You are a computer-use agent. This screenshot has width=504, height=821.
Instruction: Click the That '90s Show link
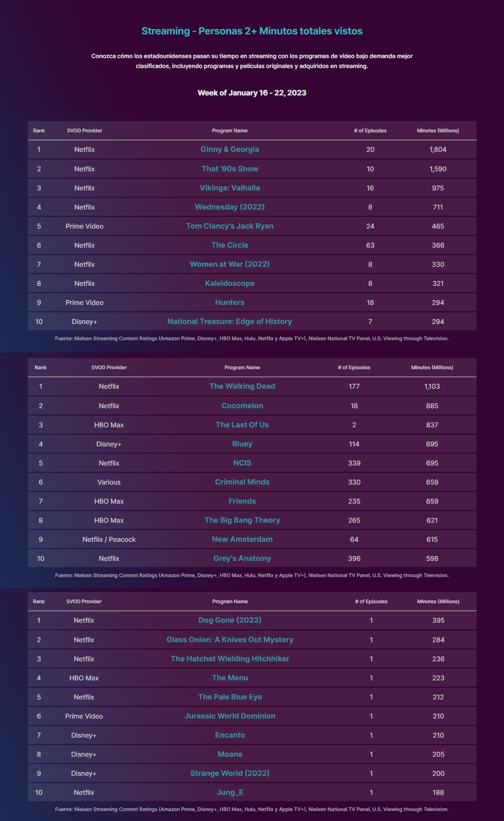230,169
